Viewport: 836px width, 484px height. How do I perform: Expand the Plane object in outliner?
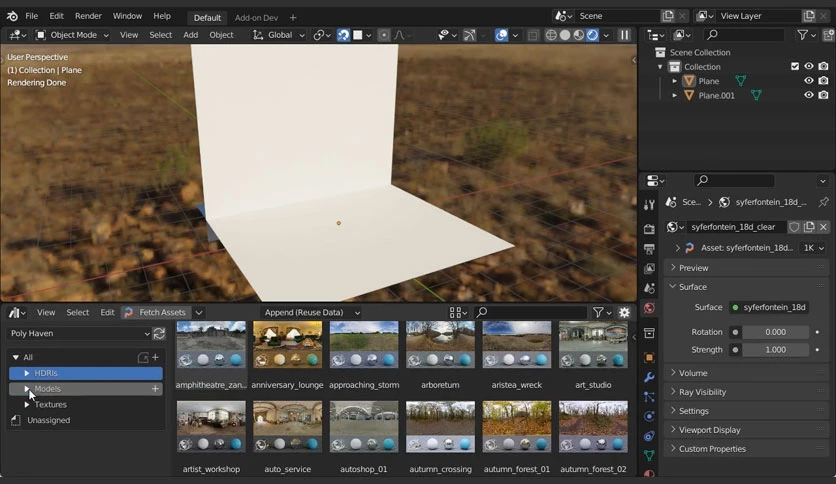click(674, 81)
